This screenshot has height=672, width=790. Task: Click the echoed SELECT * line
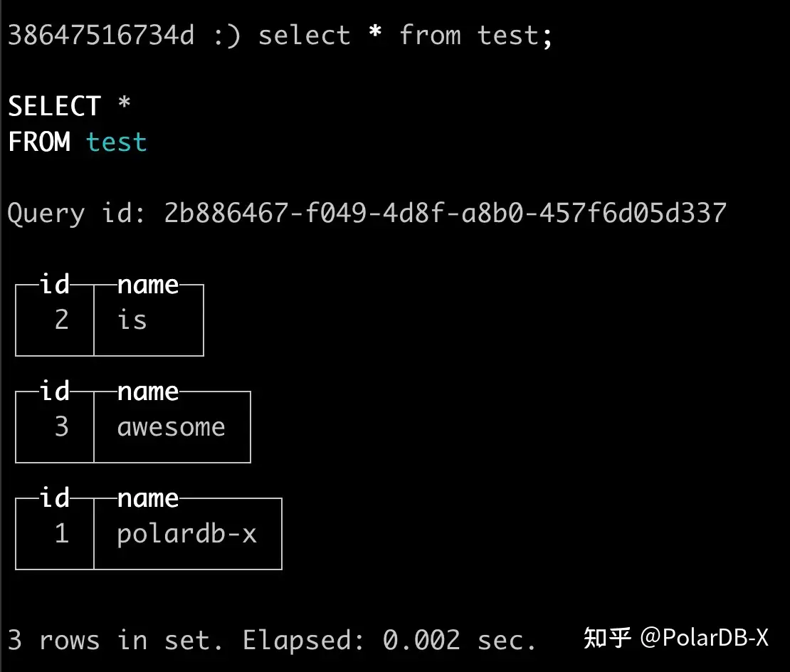pos(69,107)
